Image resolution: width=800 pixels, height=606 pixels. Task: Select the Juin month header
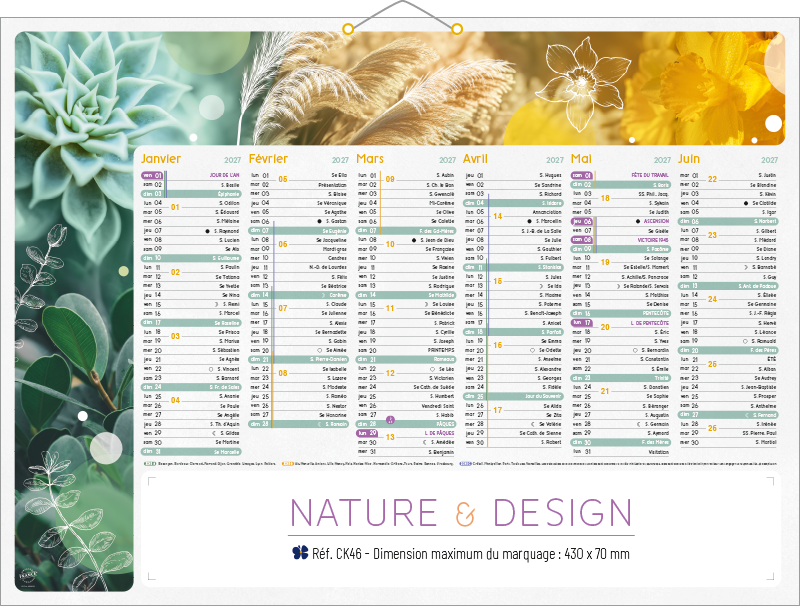point(690,159)
